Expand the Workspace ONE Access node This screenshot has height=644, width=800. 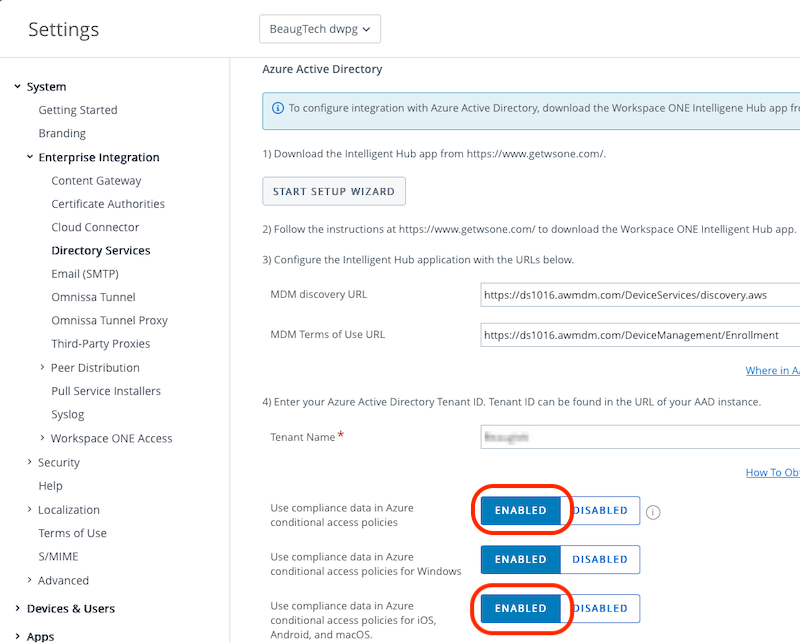coord(42,438)
